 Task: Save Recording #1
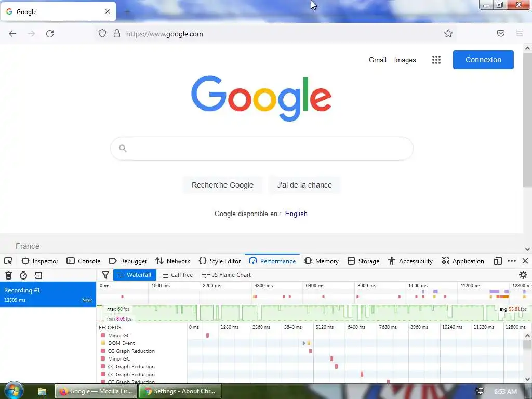click(x=87, y=300)
